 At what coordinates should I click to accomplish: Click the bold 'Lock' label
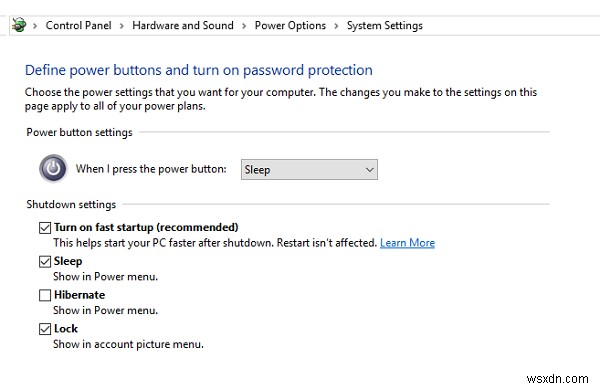66,329
